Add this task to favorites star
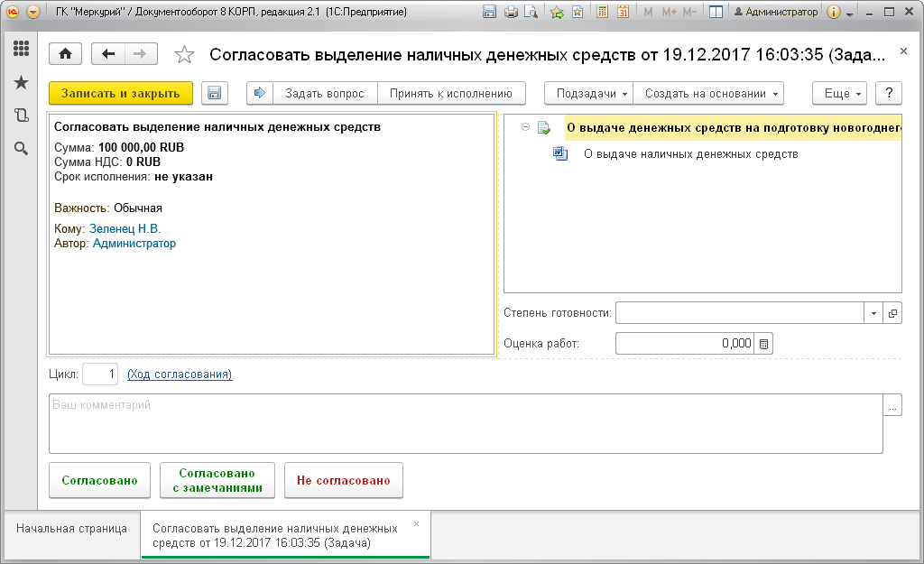 click(184, 55)
